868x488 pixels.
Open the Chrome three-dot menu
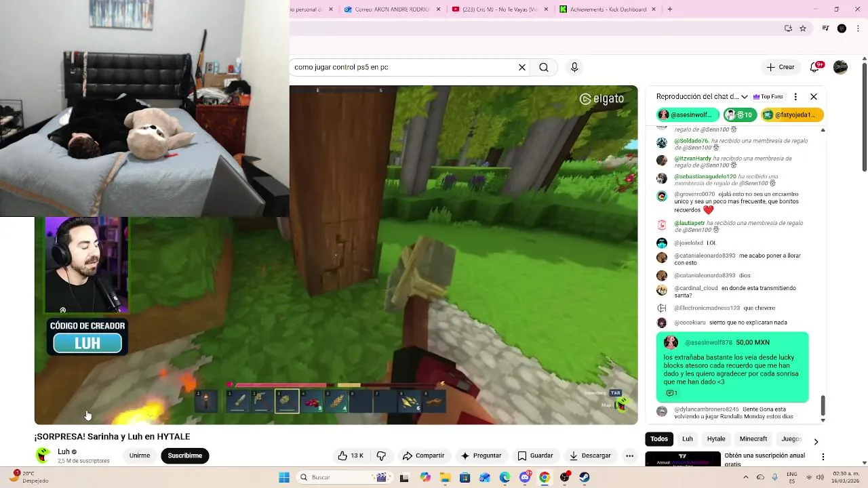coord(859,28)
